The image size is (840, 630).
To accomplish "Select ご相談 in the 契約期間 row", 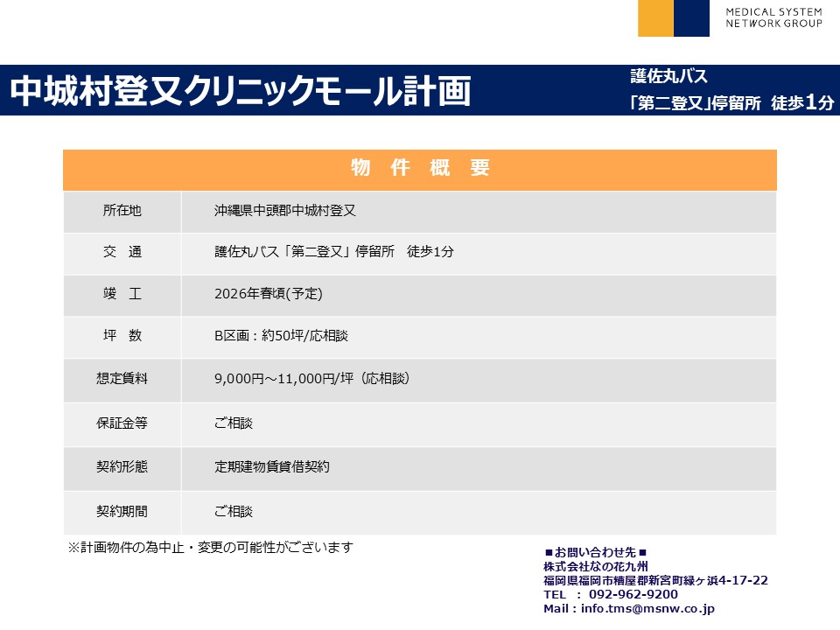I will (234, 511).
